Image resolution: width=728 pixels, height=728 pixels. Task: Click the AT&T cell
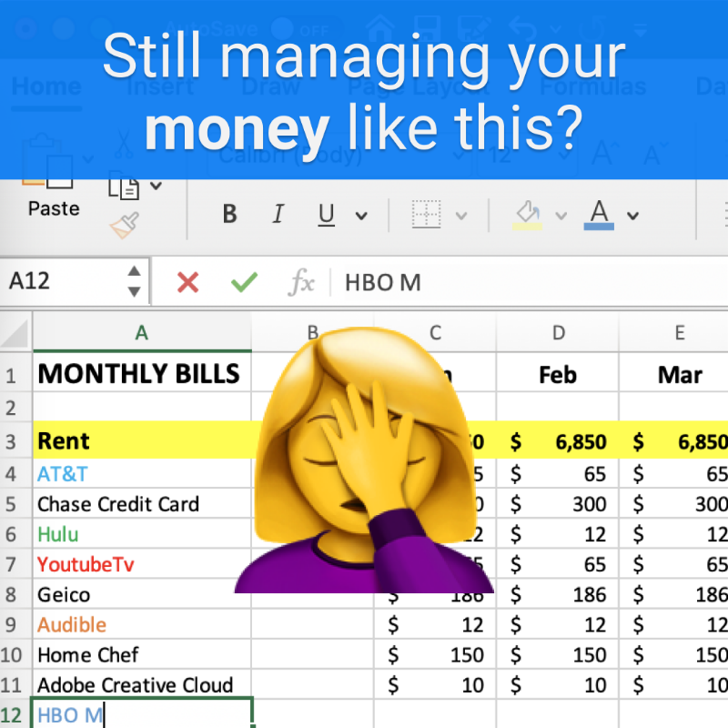pyautogui.click(x=142, y=473)
